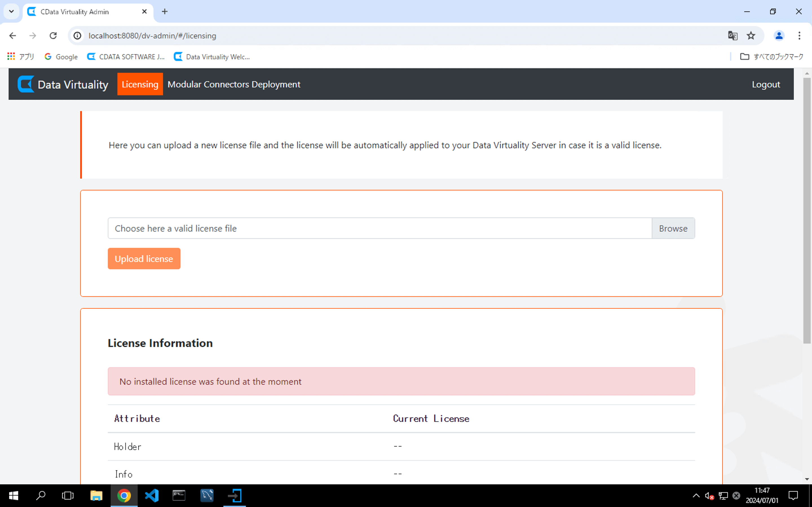
Task: Click Browse to choose license file
Action: pos(673,228)
